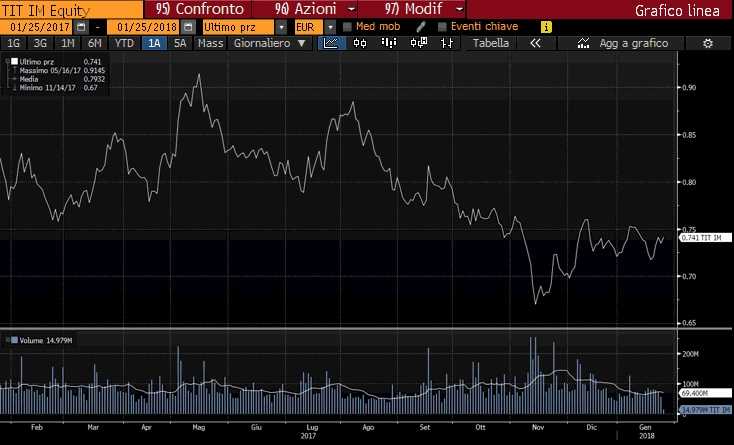The height and width of the screenshot is (445, 734).
Task: Select the line chart type icon
Action: (x=331, y=43)
